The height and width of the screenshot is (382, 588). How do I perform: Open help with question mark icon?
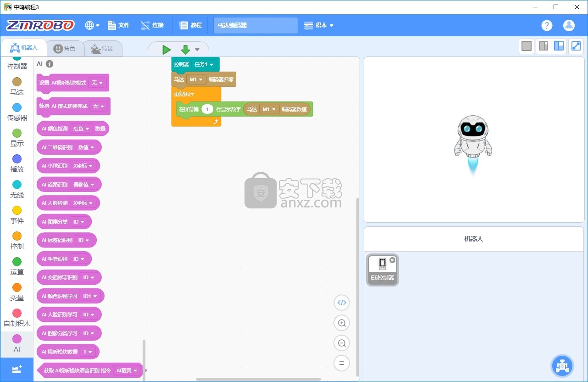(547, 25)
